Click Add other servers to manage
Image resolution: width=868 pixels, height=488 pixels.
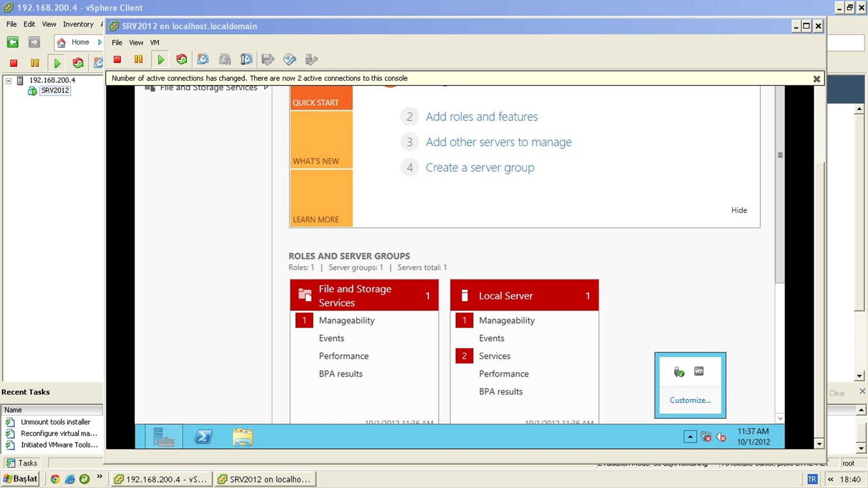(499, 142)
